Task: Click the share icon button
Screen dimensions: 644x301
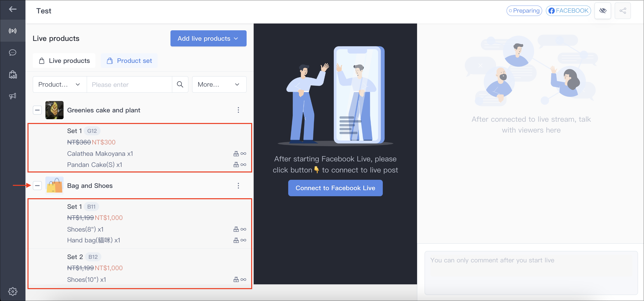Action: click(x=623, y=11)
